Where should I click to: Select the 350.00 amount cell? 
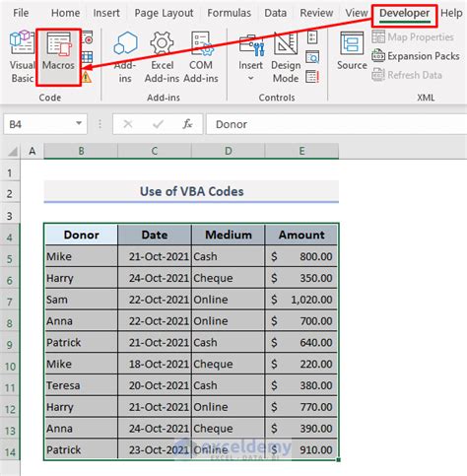coord(301,278)
